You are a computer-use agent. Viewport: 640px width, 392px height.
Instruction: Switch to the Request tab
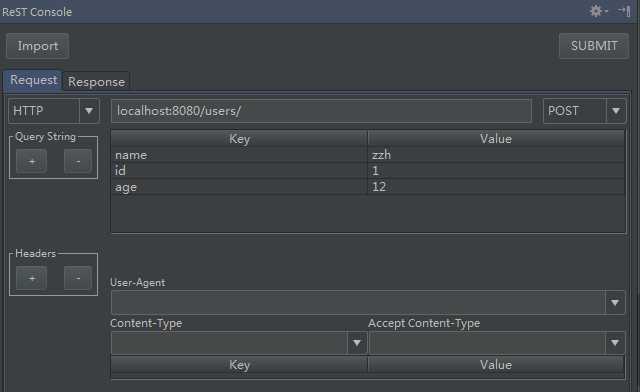pyautogui.click(x=33, y=80)
